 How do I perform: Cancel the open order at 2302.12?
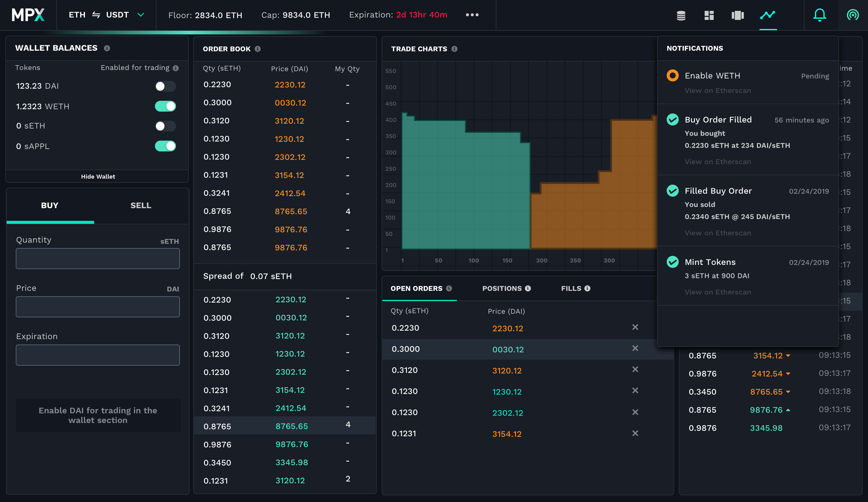(x=635, y=412)
